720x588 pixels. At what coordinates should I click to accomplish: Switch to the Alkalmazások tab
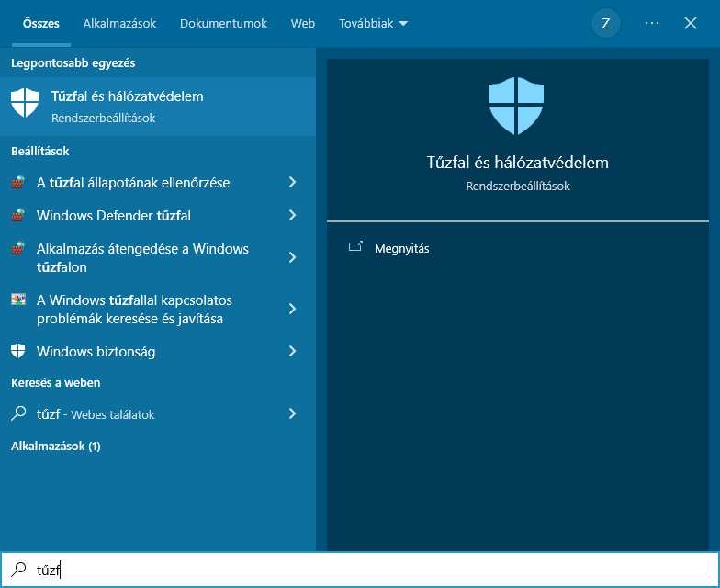click(x=119, y=24)
